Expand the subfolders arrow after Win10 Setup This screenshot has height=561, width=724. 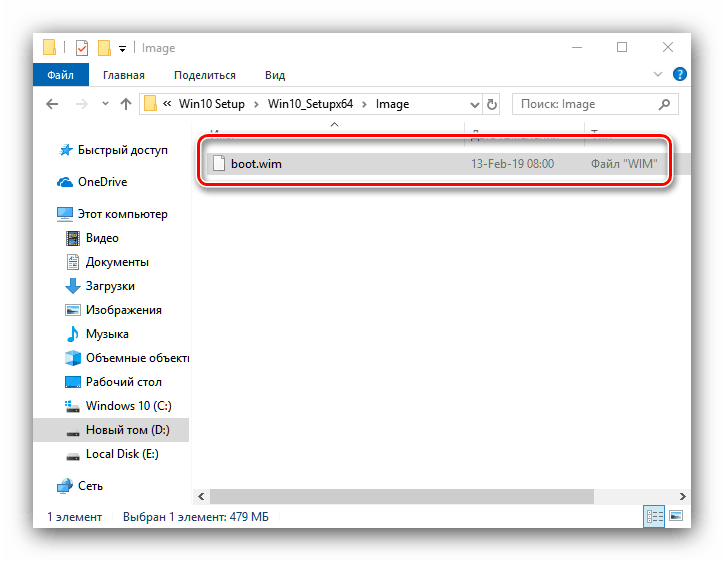click(256, 104)
